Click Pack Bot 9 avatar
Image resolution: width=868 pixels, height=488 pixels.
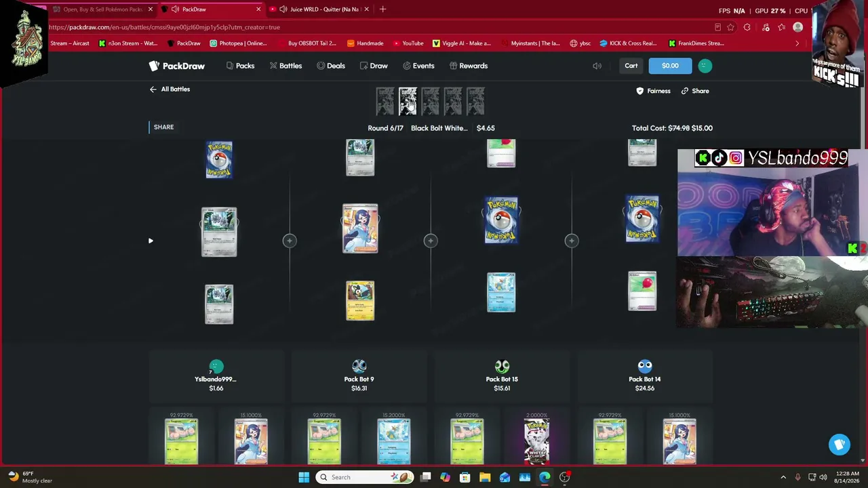pos(359,367)
